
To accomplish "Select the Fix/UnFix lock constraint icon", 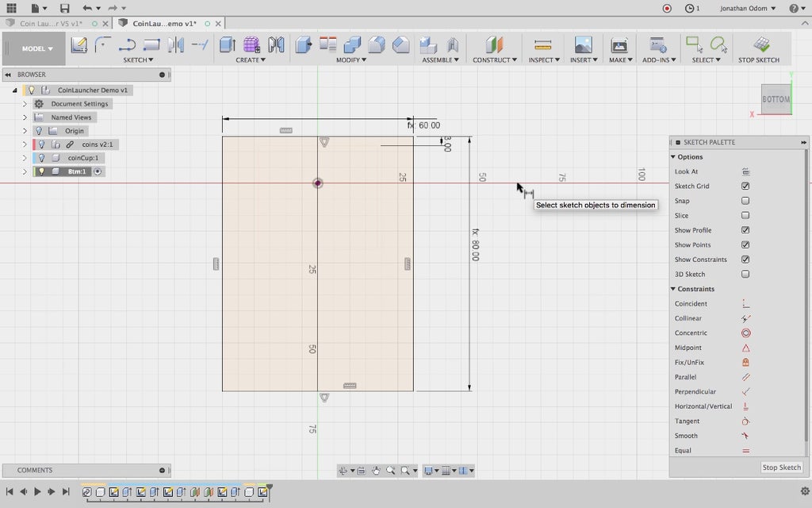I will tap(745, 363).
